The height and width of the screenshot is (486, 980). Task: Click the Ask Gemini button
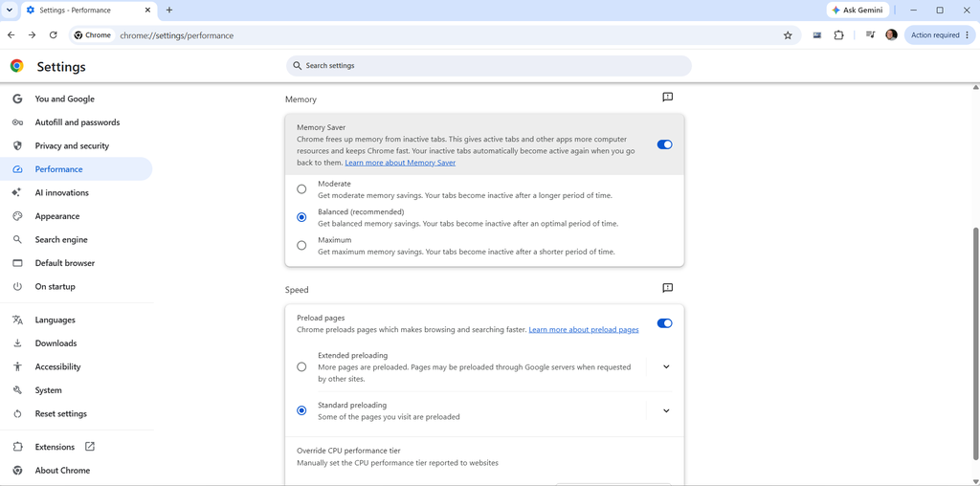click(x=857, y=10)
